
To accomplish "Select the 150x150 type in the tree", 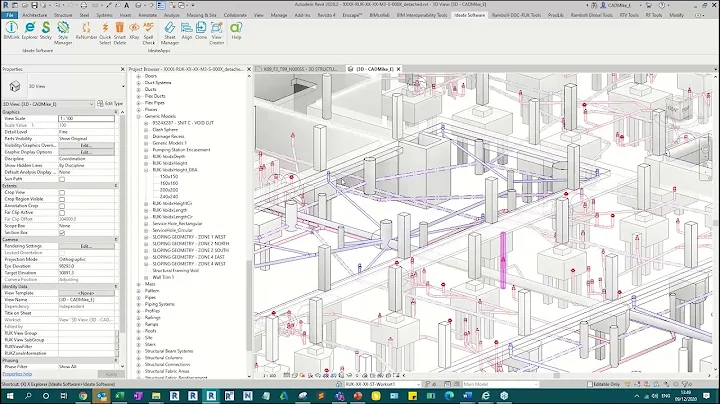I will pos(169,177).
